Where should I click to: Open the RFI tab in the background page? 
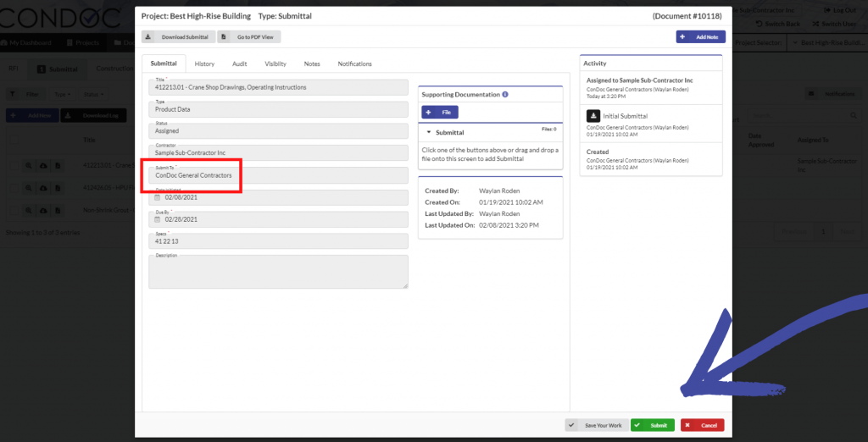pos(14,69)
